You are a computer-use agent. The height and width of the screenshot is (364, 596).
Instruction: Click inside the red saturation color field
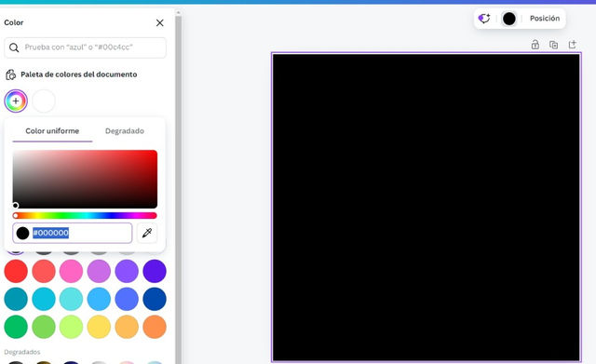click(85, 179)
